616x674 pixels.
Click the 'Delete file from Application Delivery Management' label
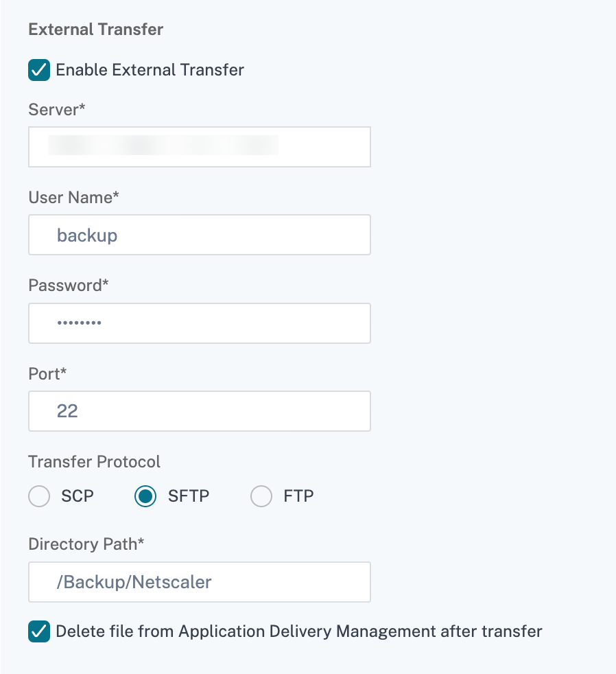click(298, 631)
